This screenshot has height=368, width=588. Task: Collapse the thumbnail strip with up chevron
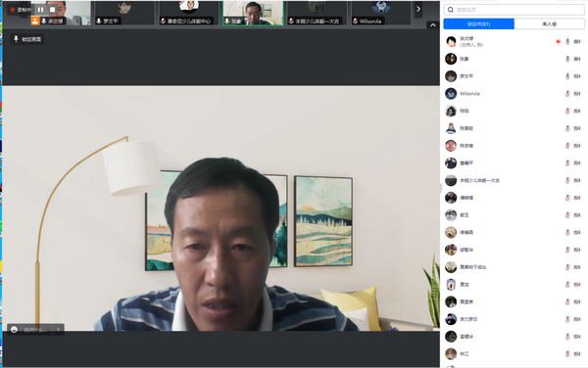[433, 25]
